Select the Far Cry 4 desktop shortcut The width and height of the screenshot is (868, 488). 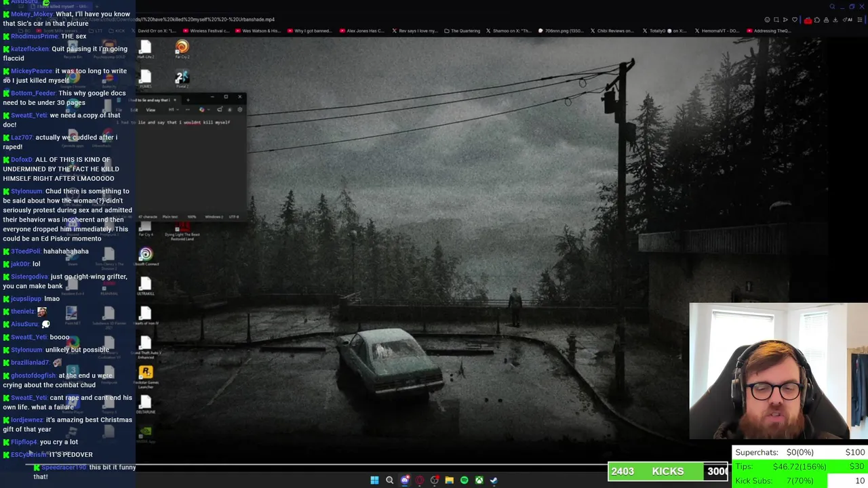point(145,229)
